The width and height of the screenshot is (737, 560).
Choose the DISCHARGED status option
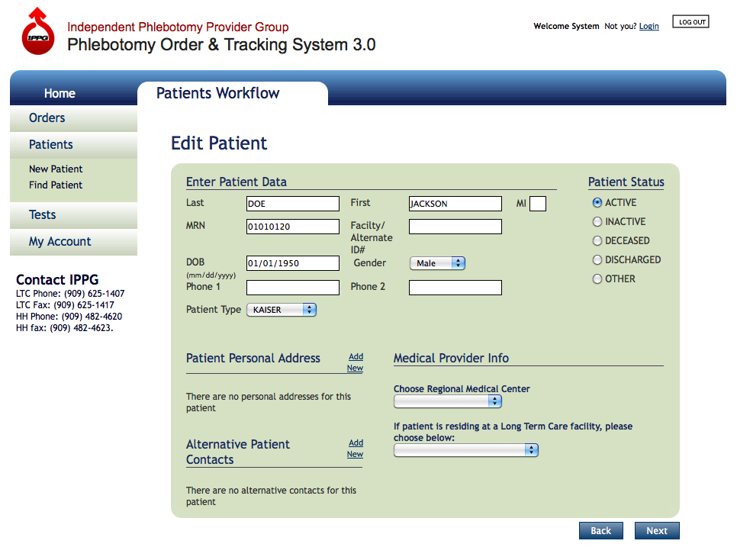pos(597,260)
